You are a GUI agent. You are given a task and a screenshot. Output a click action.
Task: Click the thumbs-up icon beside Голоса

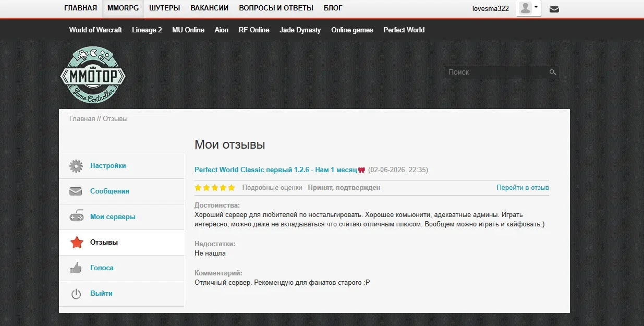point(76,268)
